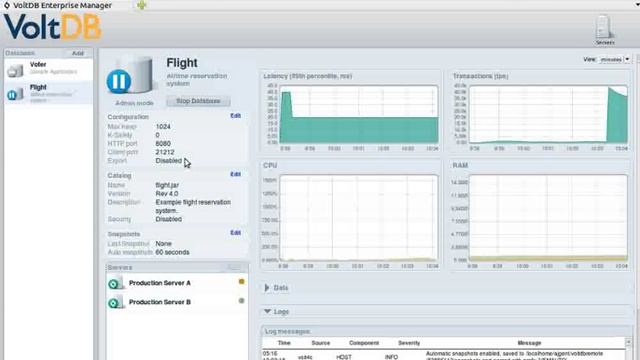Click the Export value Disabled
Image resolution: width=640 pixels, height=360 pixels.
click(x=169, y=160)
